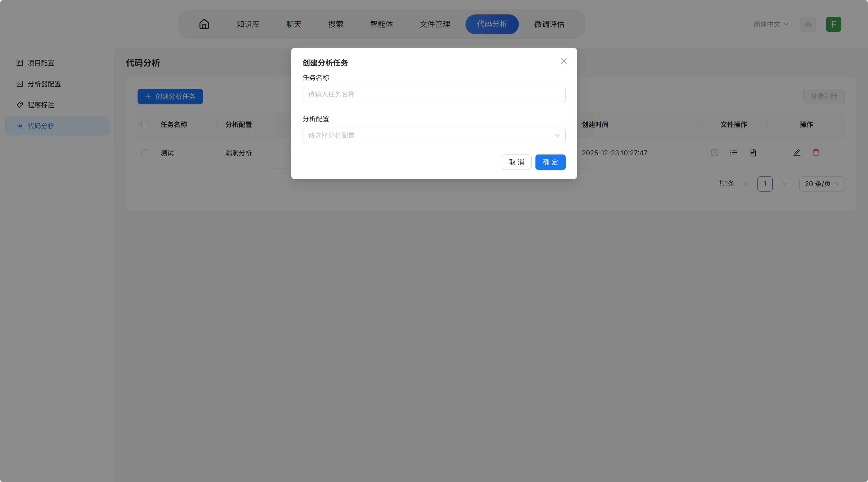Image resolution: width=868 pixels, height=482 pixels.
Task: Open the 请选择分析配置 dropdown
Action: [434, 135]
